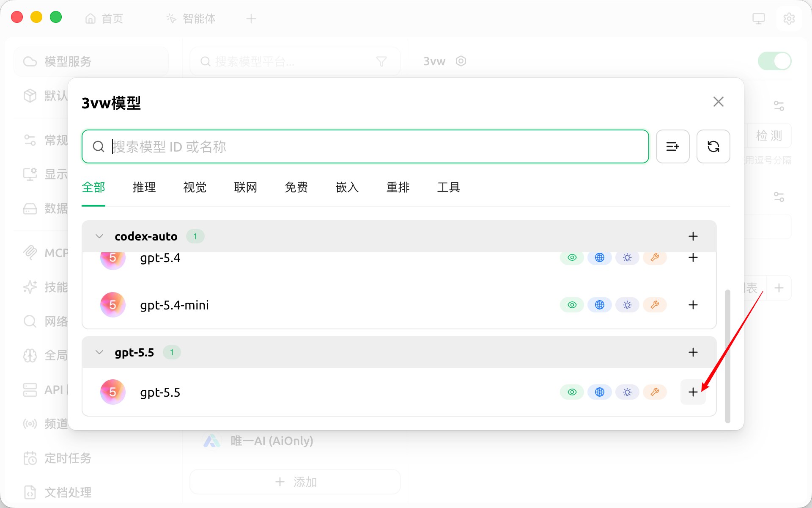Screen dimensions: 812x508
Task: Click the 检测 button
Action: click(769, 135)
